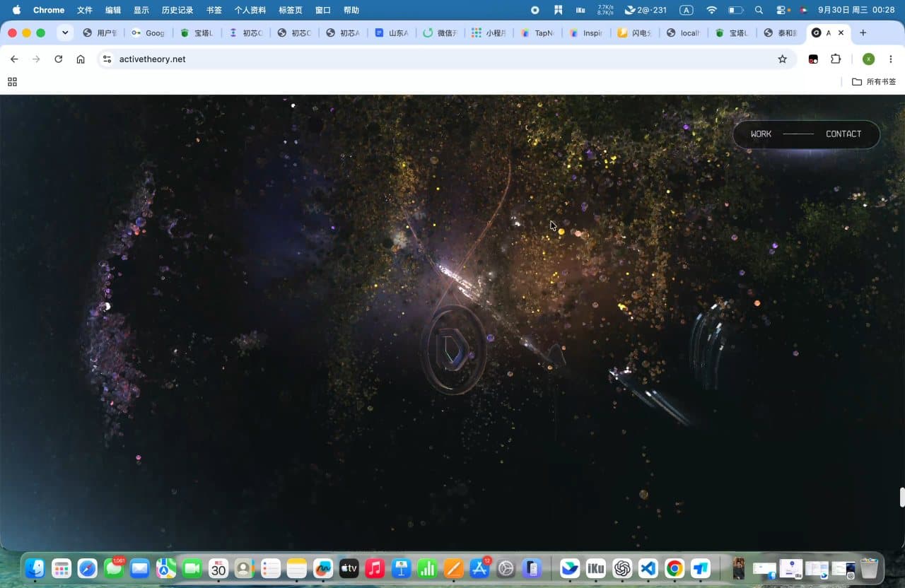Bookmark this page with the star icon
The height and width of the screenshot is (588, 905).
(782, 59)
